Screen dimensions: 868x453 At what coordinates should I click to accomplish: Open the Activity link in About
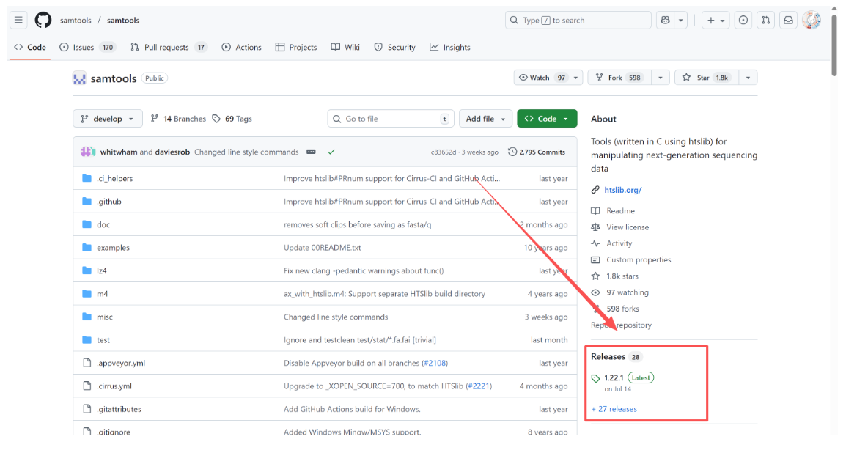[x=619, y=243]
